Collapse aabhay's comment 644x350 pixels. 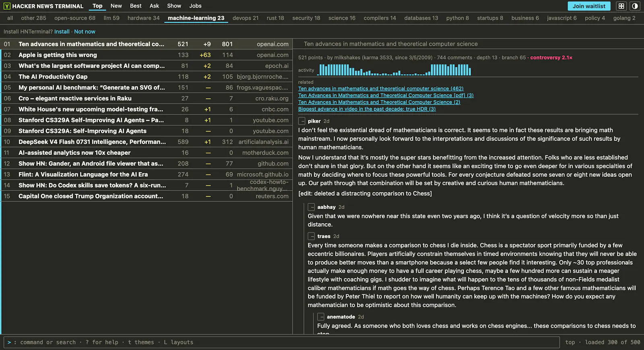pyautogui.click(x=311, y=207)
